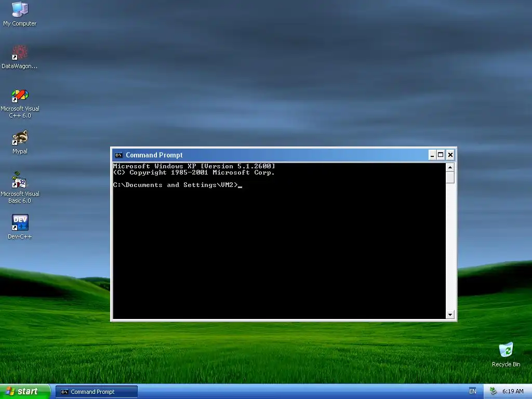The width and height of the screenshot is (532, 399).
Task: Open the Command Prompt title bar system icon
Action: tap(118, 155)
